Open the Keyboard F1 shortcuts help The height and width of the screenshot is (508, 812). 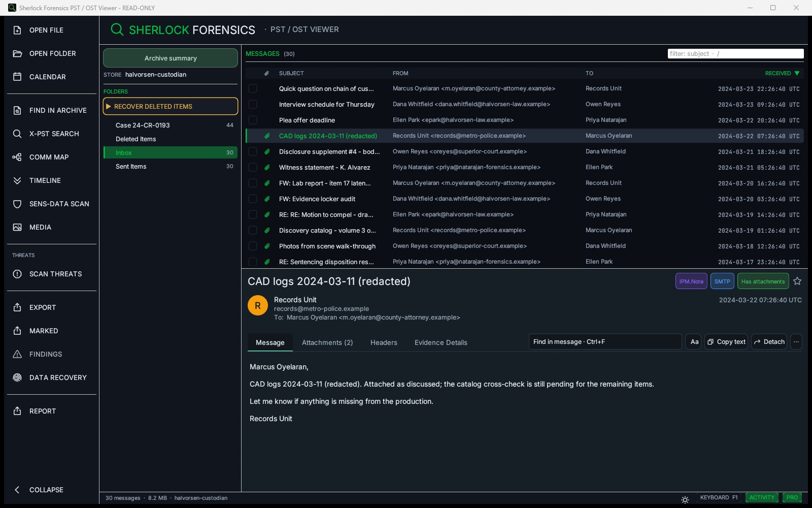719,497
